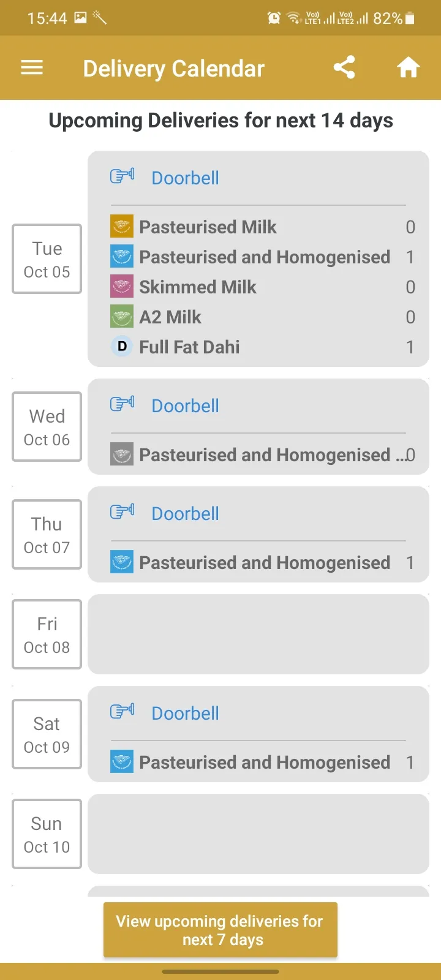
Task: Tap the green A2 Milk product icon
Action: (122, 317)
